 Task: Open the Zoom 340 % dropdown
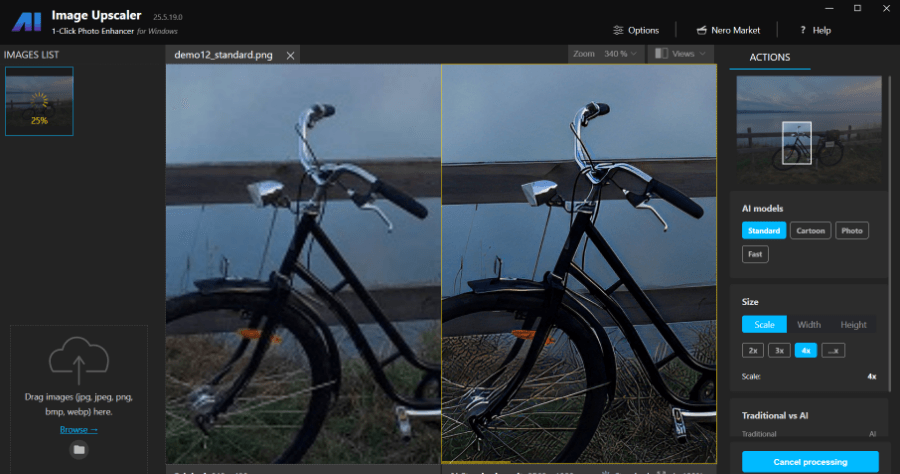click(605, 54)
